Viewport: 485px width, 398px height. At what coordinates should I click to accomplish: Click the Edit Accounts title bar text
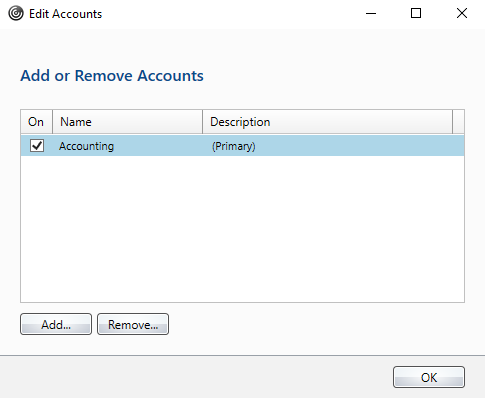65,14
